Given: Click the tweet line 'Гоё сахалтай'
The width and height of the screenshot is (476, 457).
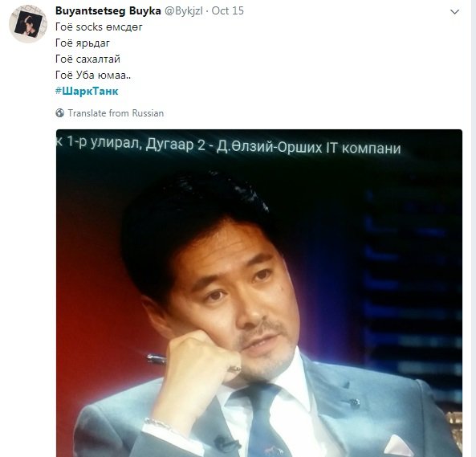Looking at the screenshot, I should 87,59.
